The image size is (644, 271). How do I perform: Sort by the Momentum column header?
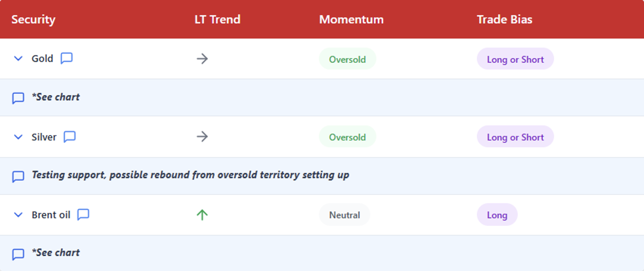351,19
